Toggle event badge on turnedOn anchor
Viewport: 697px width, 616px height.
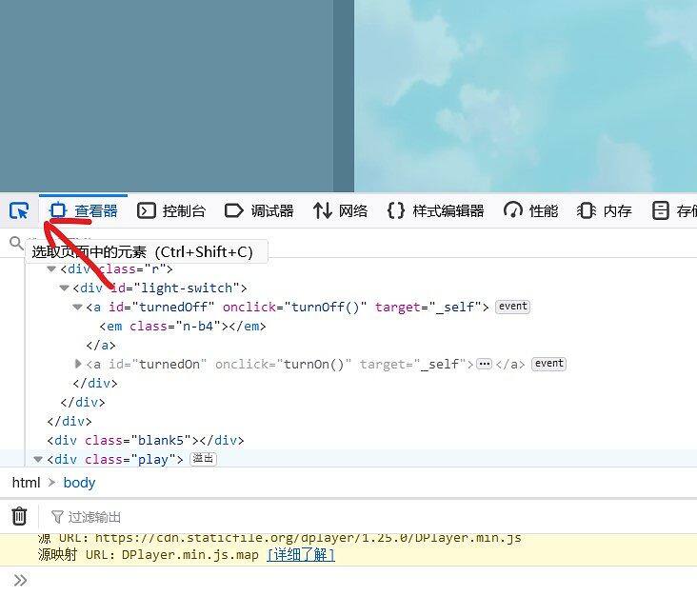coord(548,364)
